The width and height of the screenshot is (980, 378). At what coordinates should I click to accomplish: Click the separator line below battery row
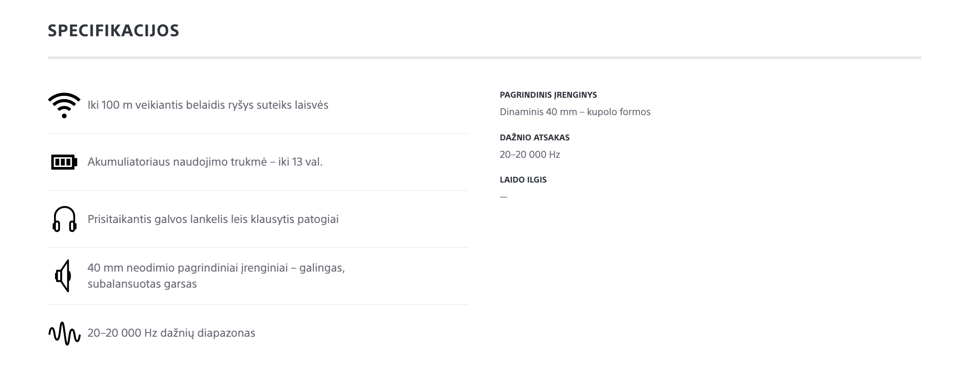click(x=258, y=190)
